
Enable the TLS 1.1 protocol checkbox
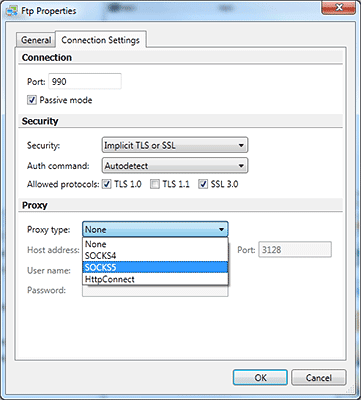click(155, 184)
